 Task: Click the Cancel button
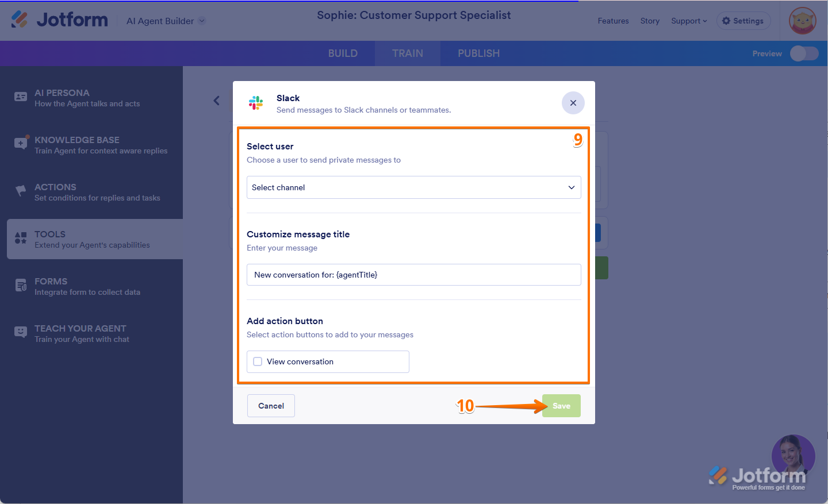point(271,406)
